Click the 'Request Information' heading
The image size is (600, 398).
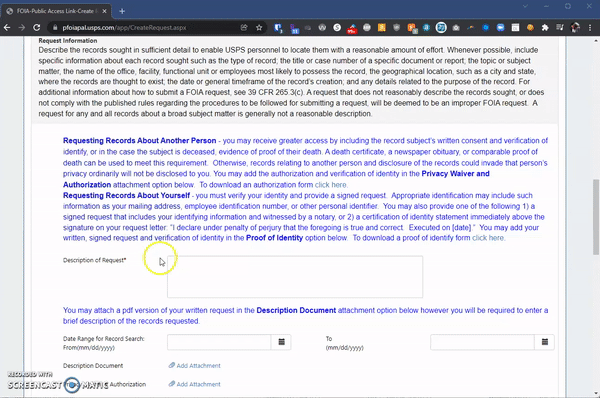68,41
